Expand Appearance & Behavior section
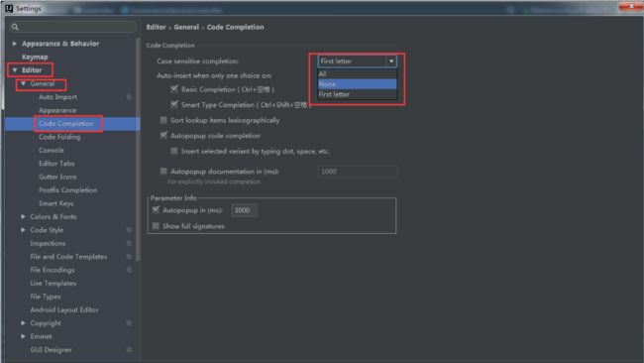This screenshot has width=644, height=363. pyautogui.click(x=15, y=44)
